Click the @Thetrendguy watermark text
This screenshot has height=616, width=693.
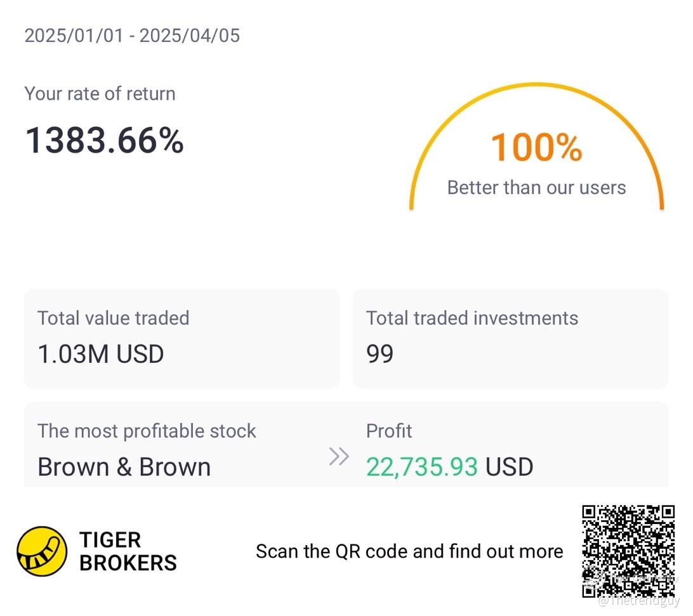coord(638,601)
